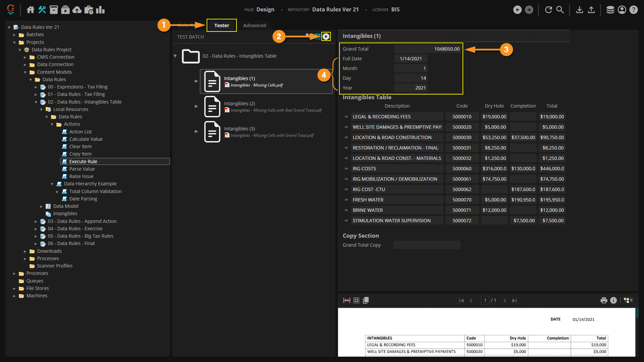Switch to the Advanced tab

tap(254, 25)
